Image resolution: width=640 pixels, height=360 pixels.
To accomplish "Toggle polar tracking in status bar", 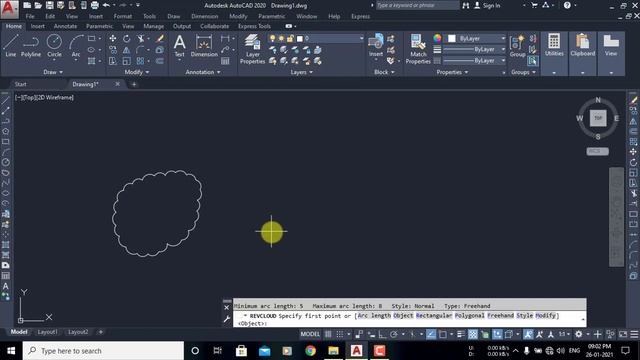I will 394,334.
